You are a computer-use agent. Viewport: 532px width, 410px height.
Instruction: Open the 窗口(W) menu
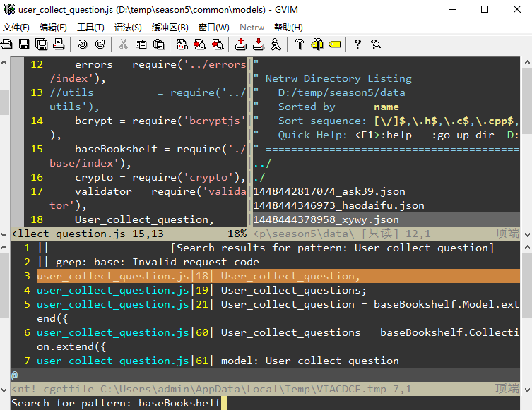(x=214, y=27)
